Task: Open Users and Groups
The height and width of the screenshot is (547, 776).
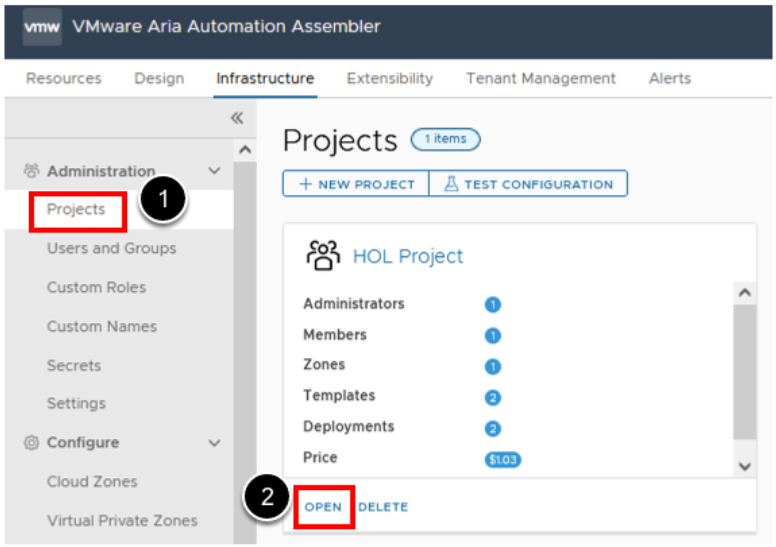Action: (111, 248)
